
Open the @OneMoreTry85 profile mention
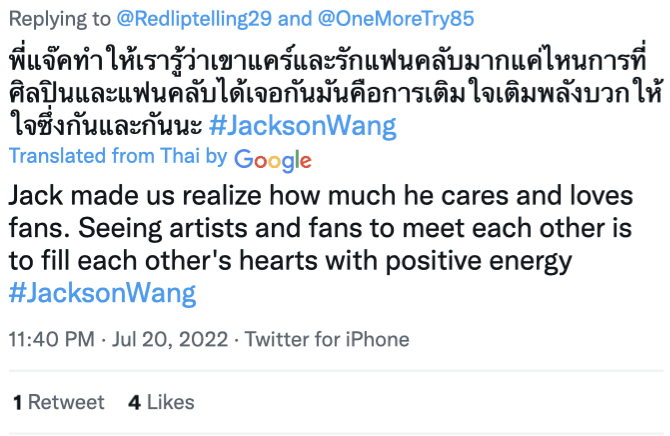[395, 19]
